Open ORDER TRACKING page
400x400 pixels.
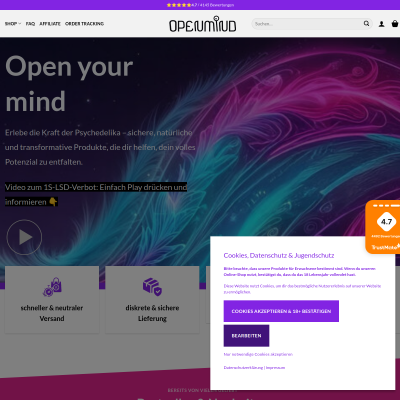[84, 24]
